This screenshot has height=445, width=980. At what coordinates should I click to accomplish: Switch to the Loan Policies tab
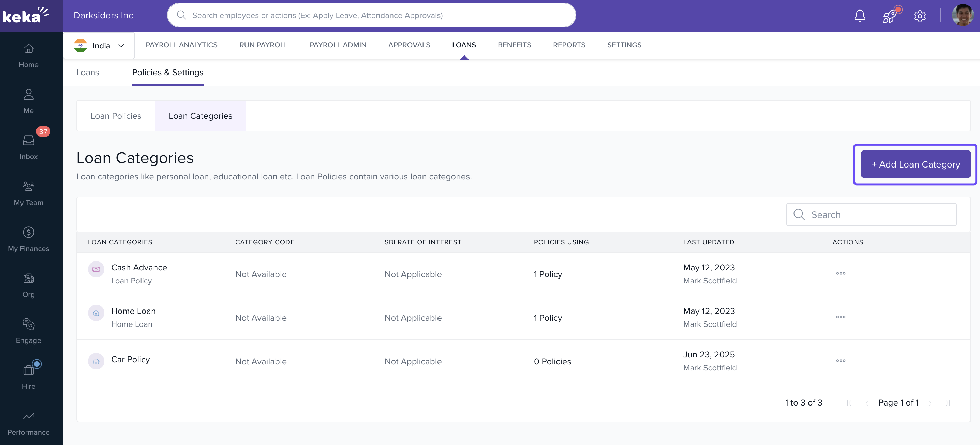pos(116,116)
